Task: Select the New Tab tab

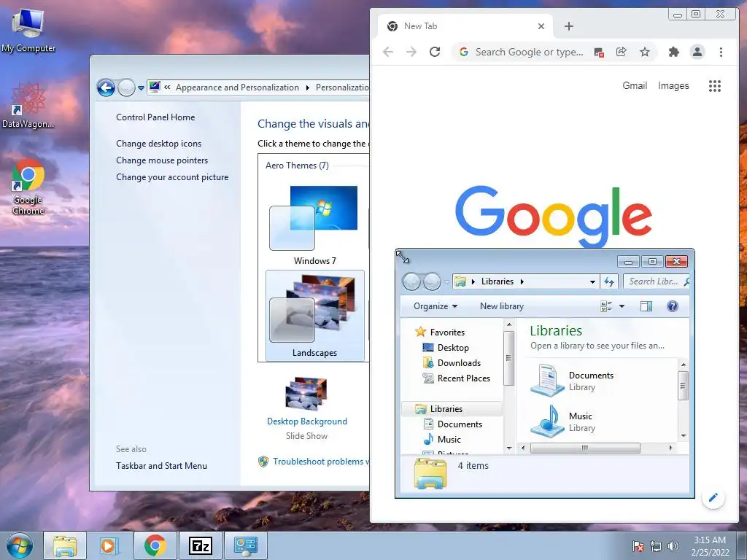Action: pos(465,26)
